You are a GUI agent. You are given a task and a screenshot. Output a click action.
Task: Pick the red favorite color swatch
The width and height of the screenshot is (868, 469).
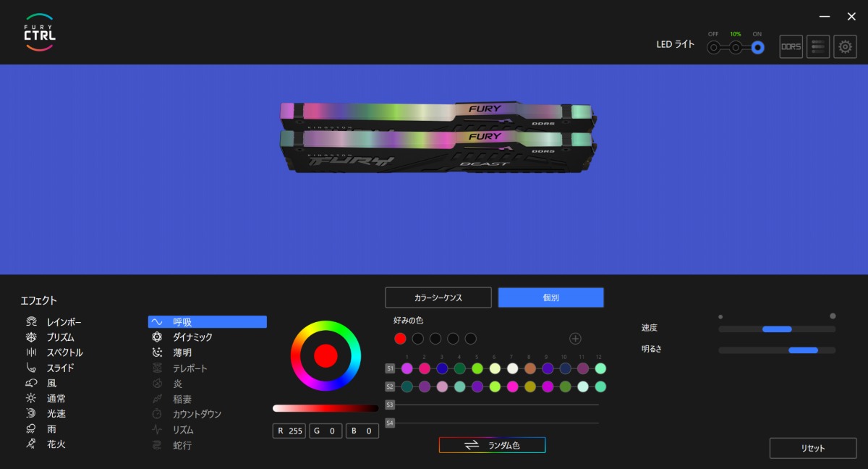[x=400, y=338]
